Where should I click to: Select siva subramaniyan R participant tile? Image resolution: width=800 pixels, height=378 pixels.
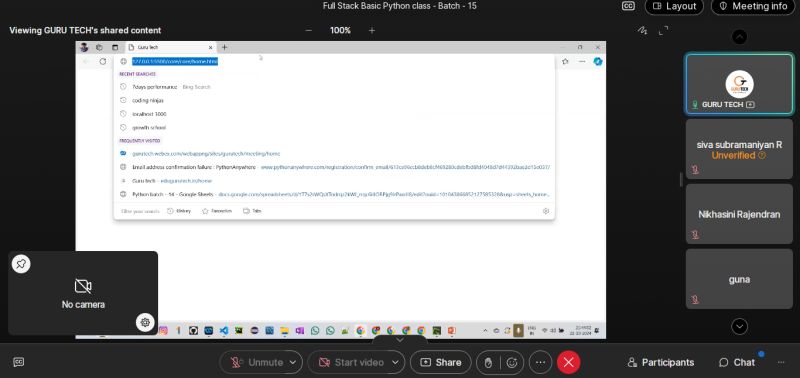(739, 149)
